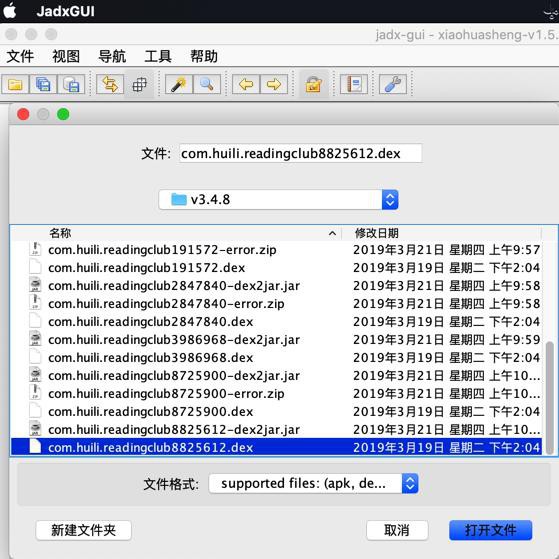Click the 2847840-dex2jar.jar file icon

(x=35, y=285)
